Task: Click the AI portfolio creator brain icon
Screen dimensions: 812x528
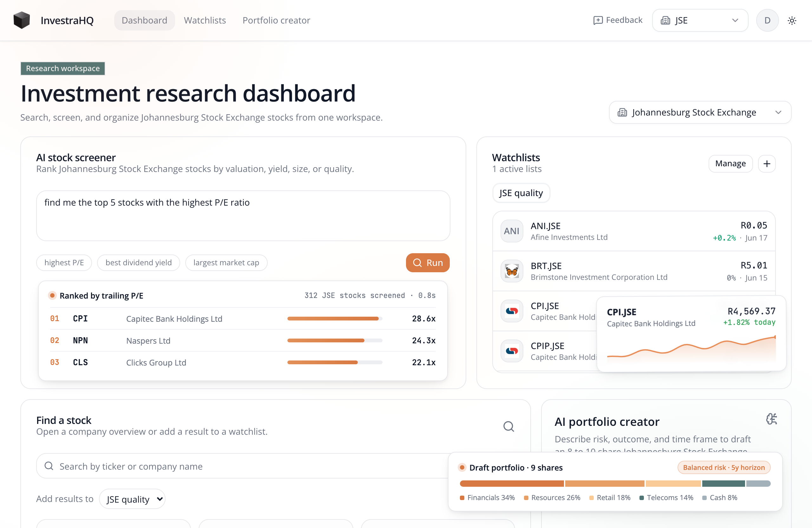Action: (771, 419)
